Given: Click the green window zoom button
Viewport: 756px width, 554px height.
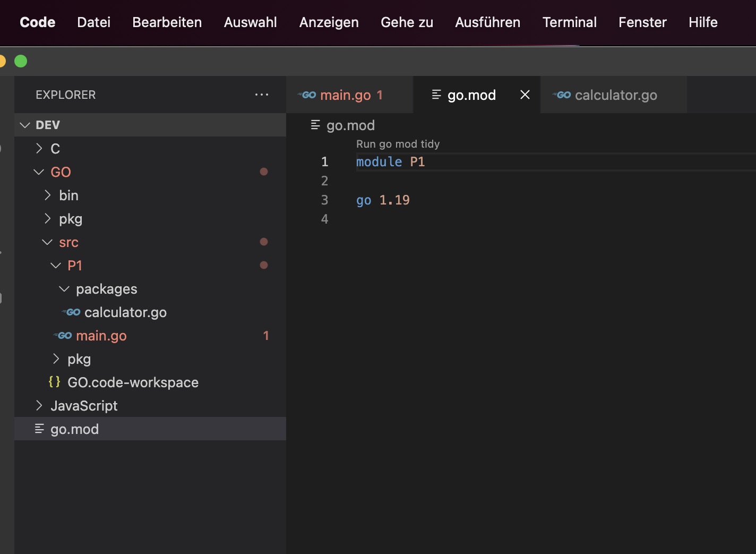Looking at the screenshot, I should click(21, 61).
